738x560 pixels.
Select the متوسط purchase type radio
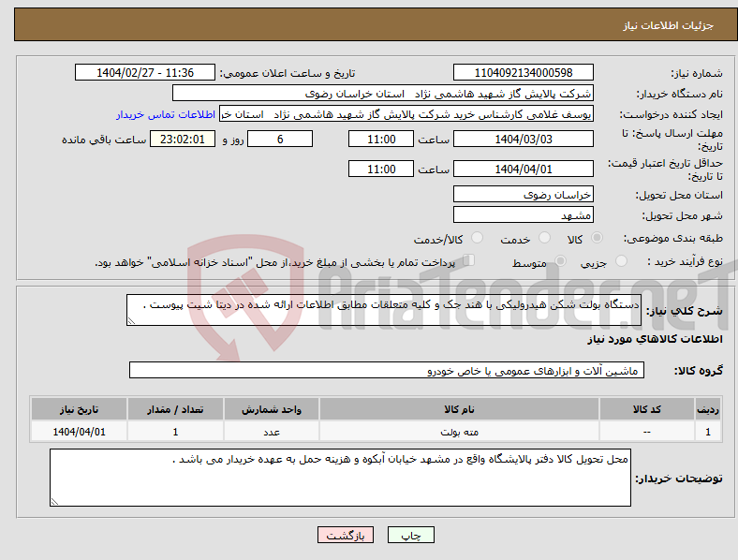[561, 261]
